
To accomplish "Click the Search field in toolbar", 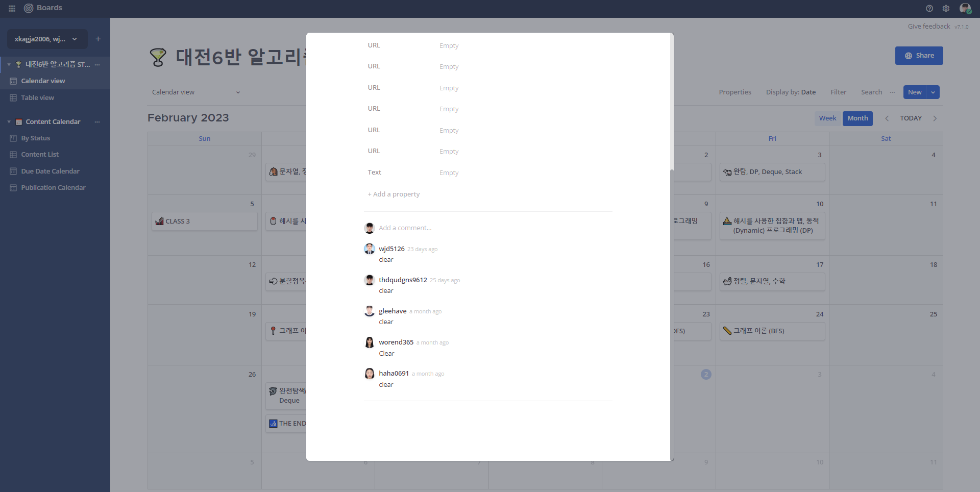I will click(x=871, y=92).
